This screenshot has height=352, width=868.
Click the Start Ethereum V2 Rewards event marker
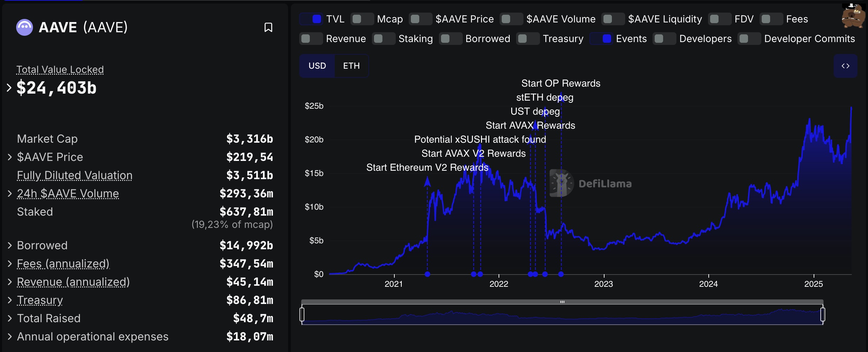(x=427, y=274)
